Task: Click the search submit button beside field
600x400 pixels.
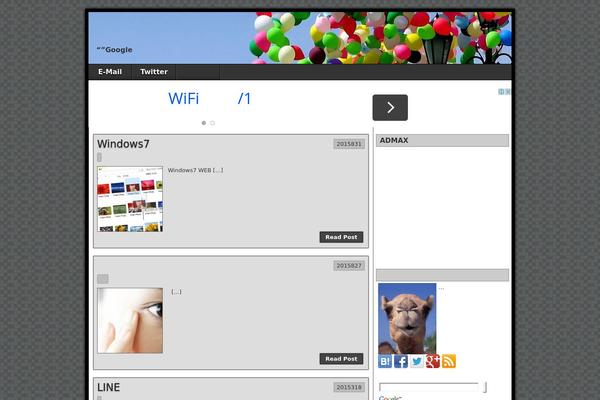Action: pyautogui.click(x=485, y=387)
